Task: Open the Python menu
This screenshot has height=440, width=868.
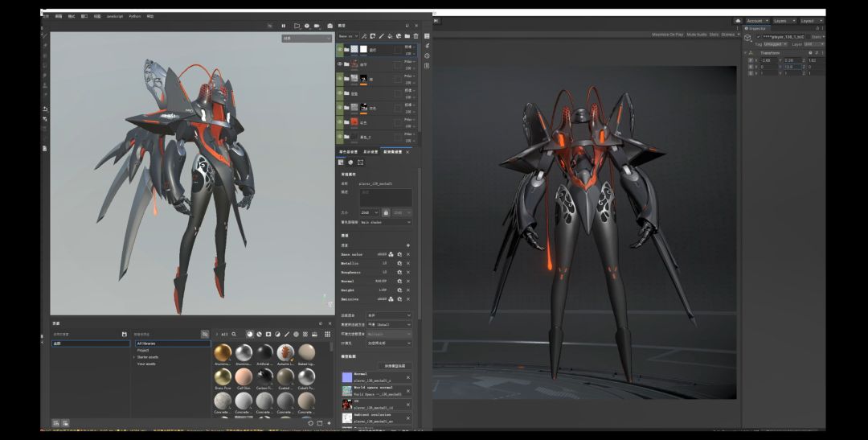Action: click(x=134, y=16)
